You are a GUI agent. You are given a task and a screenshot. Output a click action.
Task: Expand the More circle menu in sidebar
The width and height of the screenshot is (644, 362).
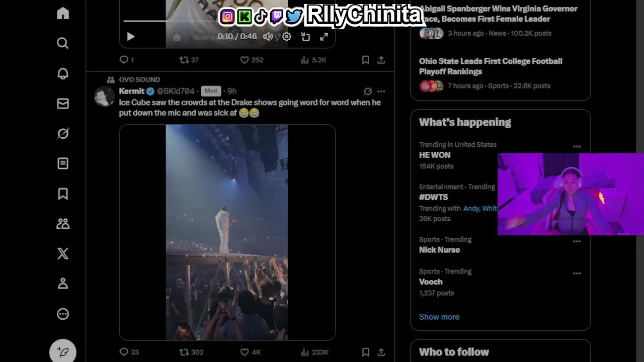pyautogui.click(x=63, y=314)
